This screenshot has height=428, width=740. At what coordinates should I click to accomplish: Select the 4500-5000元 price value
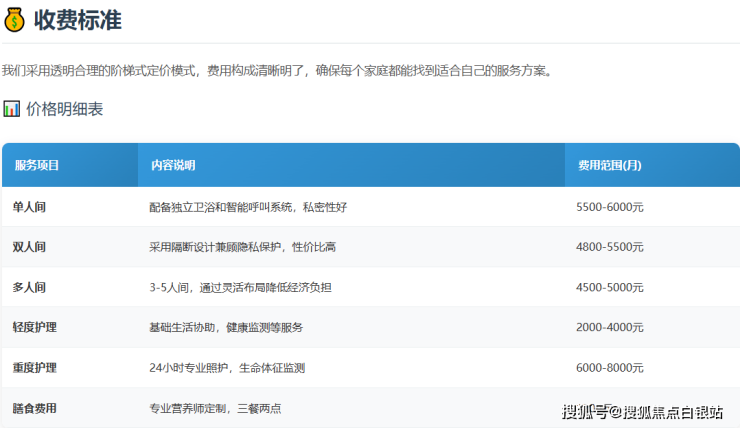point(610,287)
